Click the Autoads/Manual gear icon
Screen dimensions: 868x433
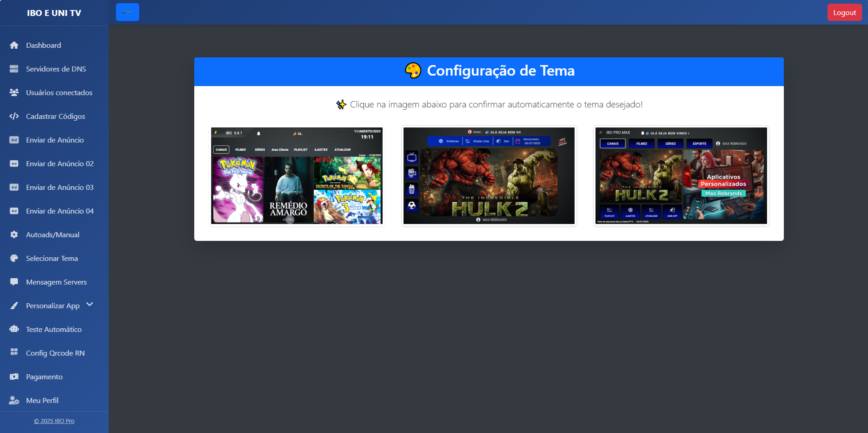pyautogui.click(x=14, y=234)
